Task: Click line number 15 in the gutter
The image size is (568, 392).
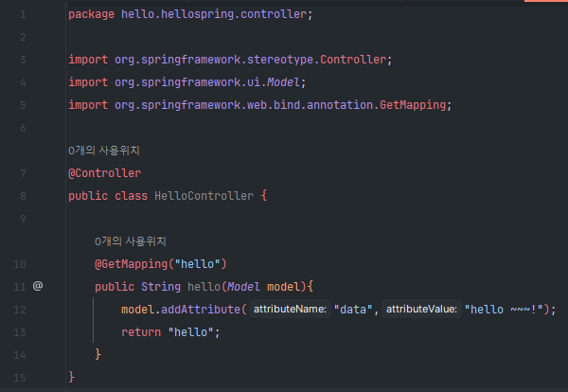Action: [x=20, y=378]
